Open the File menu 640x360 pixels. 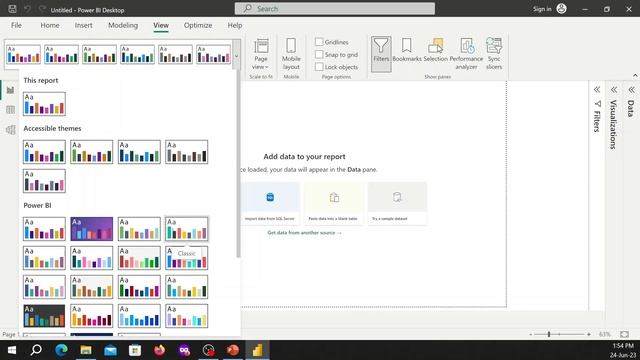(x=16, y=25)
